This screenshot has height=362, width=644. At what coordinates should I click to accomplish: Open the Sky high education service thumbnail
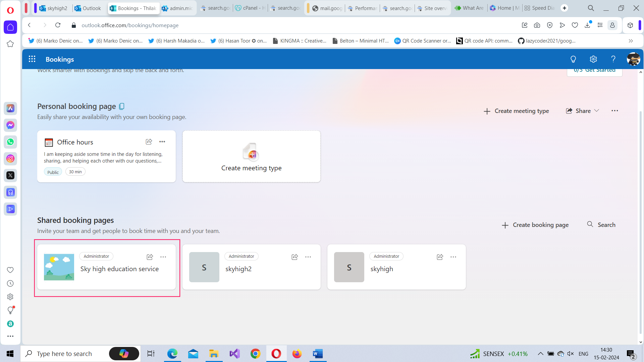[x=59, y=267]
